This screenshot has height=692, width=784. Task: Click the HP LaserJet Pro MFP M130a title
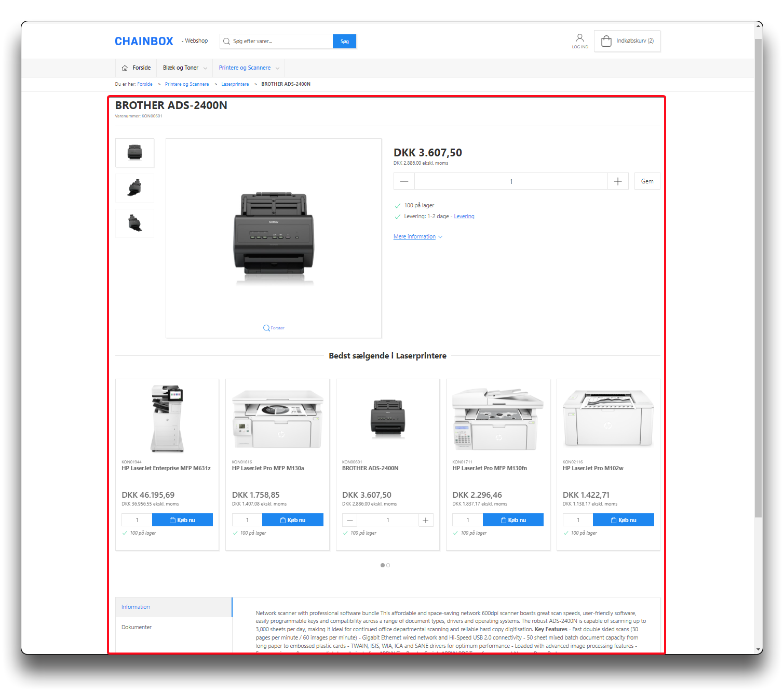pyautogui.click(x=268, y=469)
